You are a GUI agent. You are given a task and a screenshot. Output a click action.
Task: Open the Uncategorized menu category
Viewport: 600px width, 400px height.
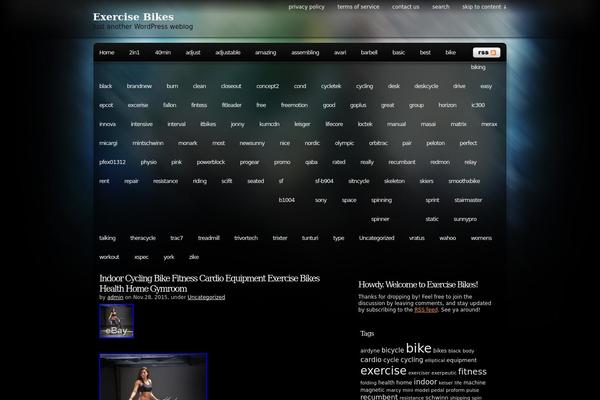point(377,238)
